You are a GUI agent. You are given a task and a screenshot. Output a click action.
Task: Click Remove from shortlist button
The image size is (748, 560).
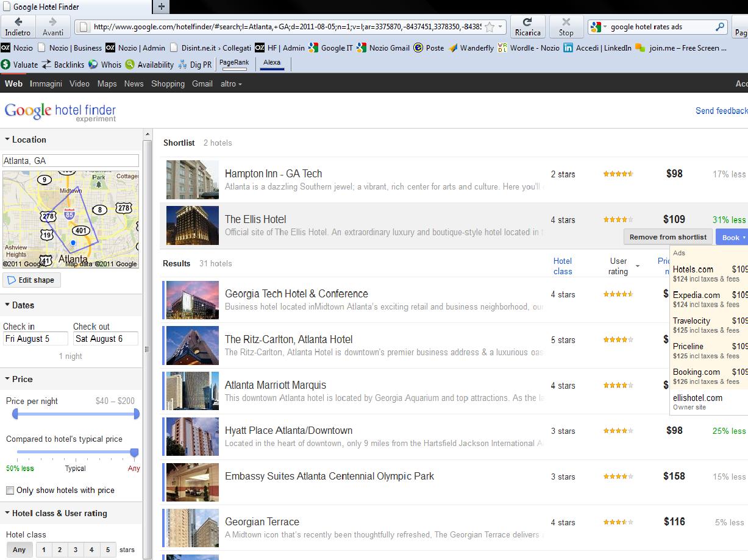[668, 237]
